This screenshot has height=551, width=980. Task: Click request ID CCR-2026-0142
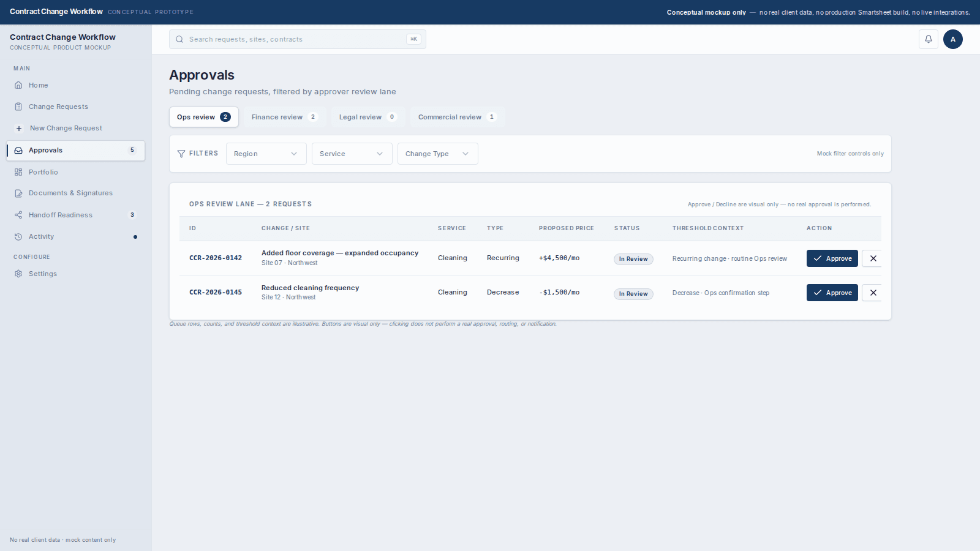point(216,258)
